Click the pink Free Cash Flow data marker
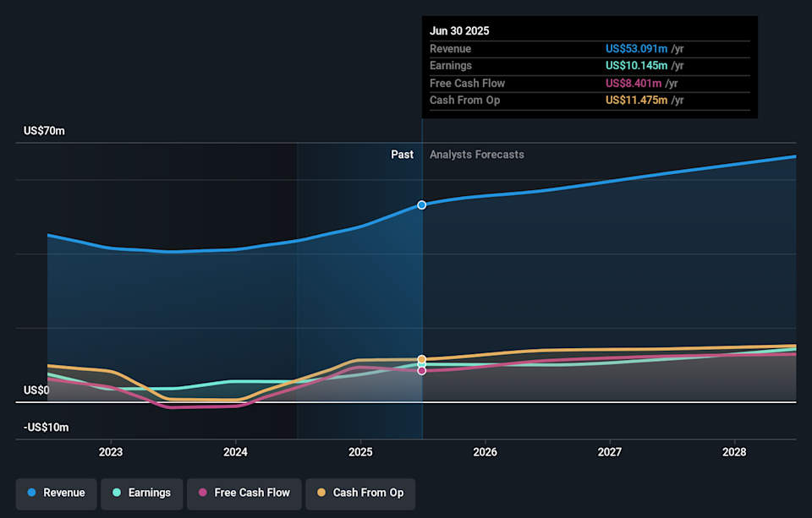 [x=422, y=370]
